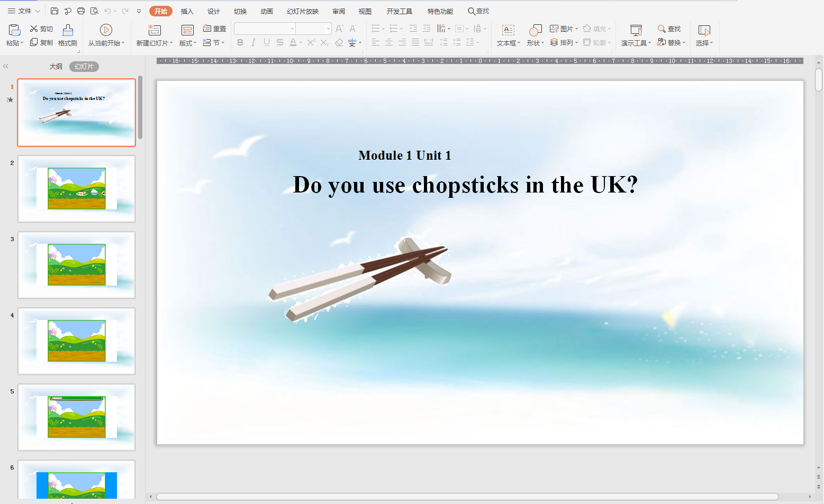Screen dimensions: 824x504
Task: Expand the quick access toolbar customize arrow
Action: click(139, 11)
